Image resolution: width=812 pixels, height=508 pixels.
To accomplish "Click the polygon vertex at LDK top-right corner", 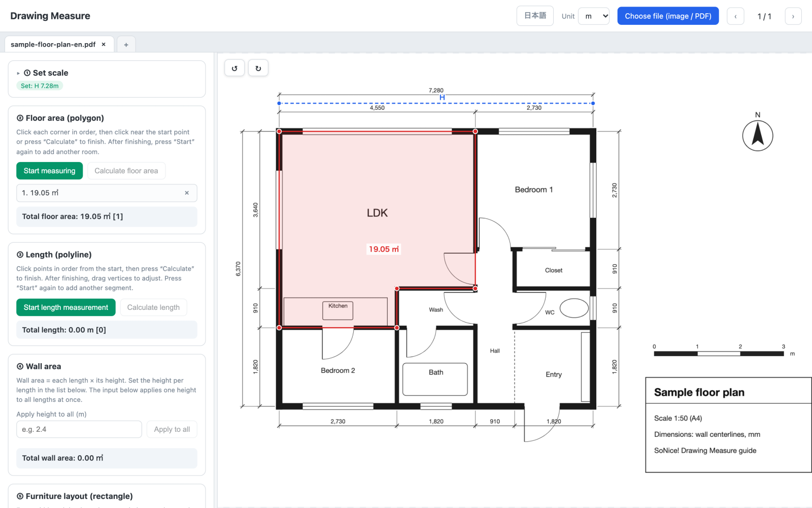I will pyautogui.click(x=475, y=132).
